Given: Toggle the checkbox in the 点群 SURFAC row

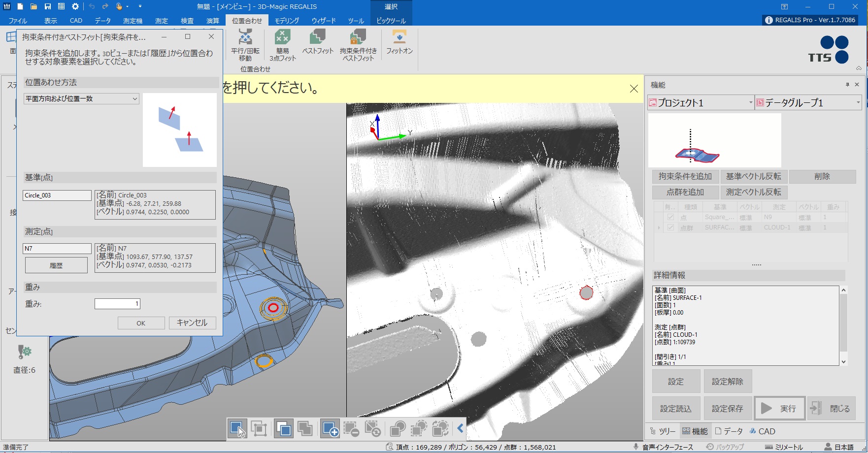Looking at the screenshot, I should click(670, 227).
